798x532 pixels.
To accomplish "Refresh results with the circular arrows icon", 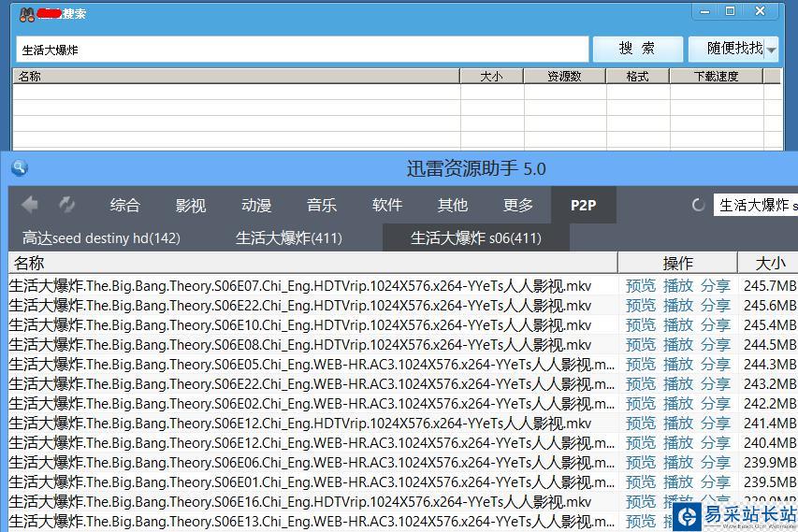I will (x=66, y=205).
